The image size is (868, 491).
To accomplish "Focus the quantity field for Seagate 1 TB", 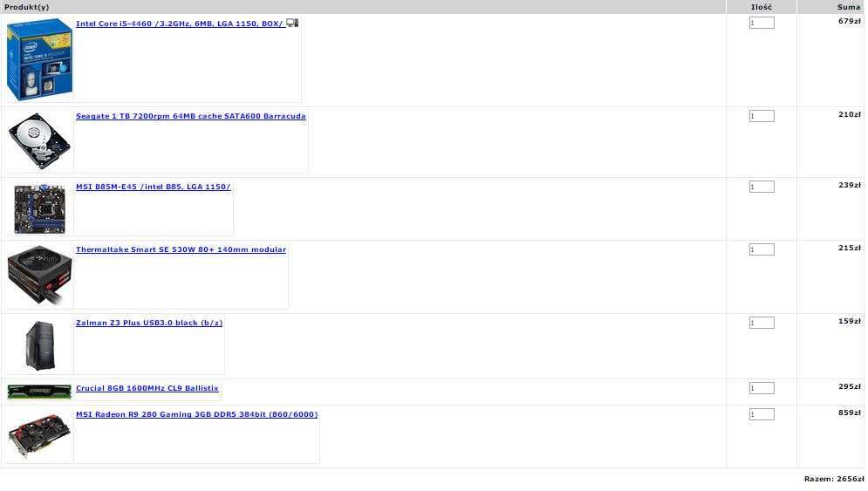I will click(762, 116).
